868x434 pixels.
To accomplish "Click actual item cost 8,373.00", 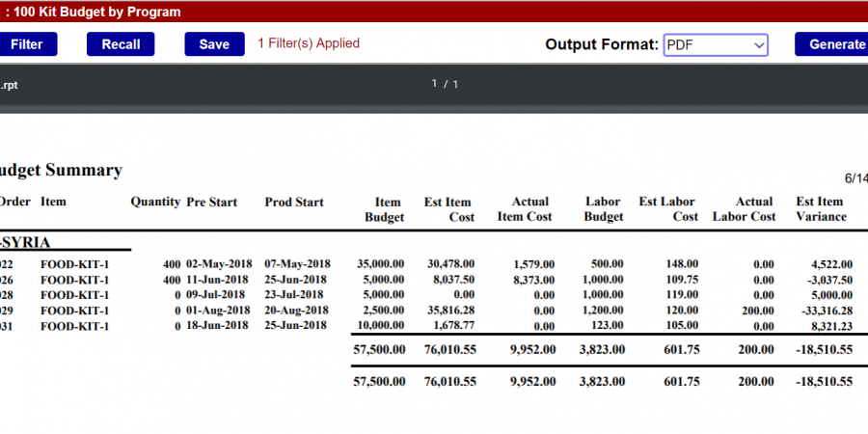I will pyautogui.click(x=533, y=280).
